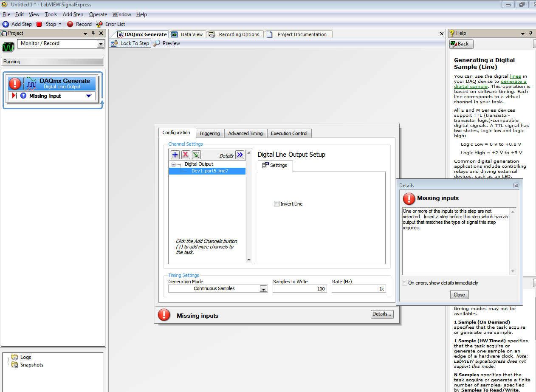Click the Add Channels plus icon
The image size is (536, 392).
(x=175, y=155)
